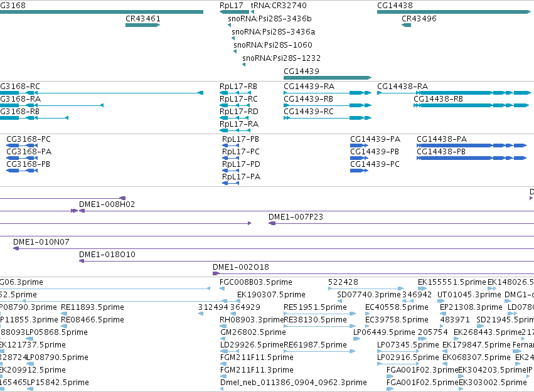Open transcript RpL17-RC
534x392 pixels.
point(238,99)
